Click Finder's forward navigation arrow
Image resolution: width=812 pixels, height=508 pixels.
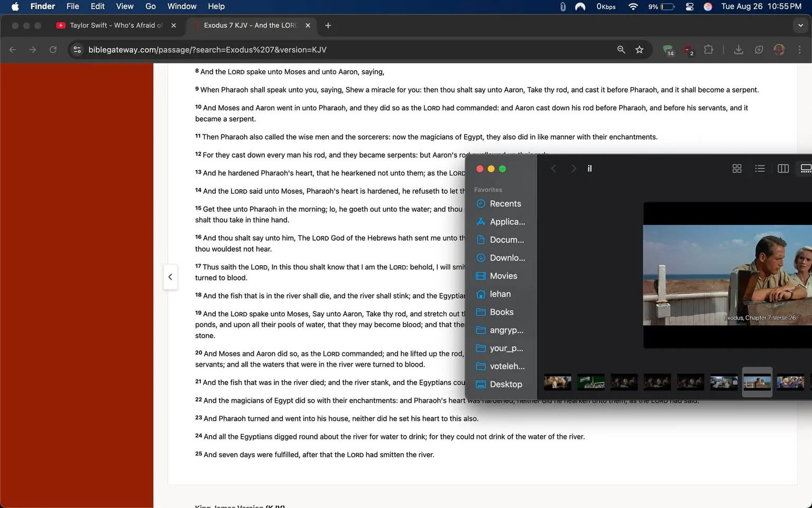coord(573,168)
